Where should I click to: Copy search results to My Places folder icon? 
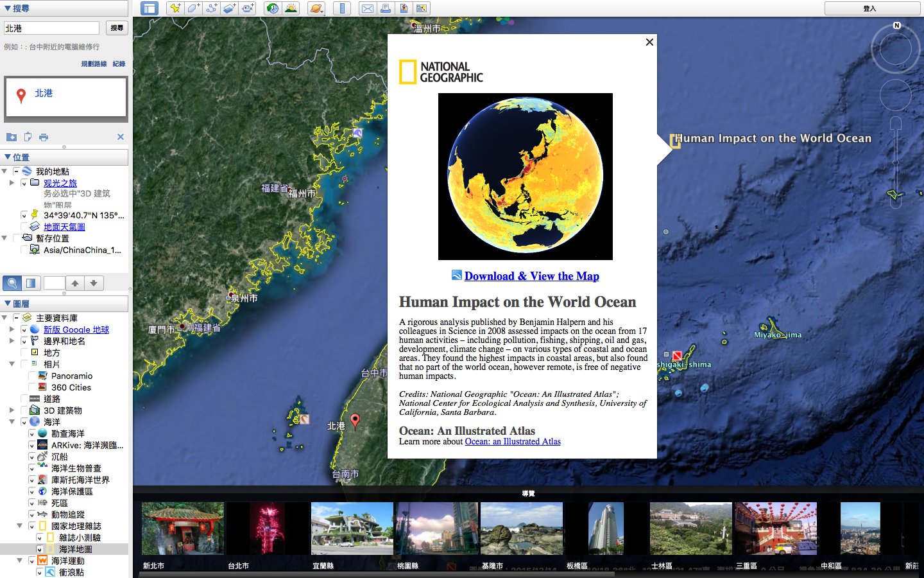(x=12, y=137)
